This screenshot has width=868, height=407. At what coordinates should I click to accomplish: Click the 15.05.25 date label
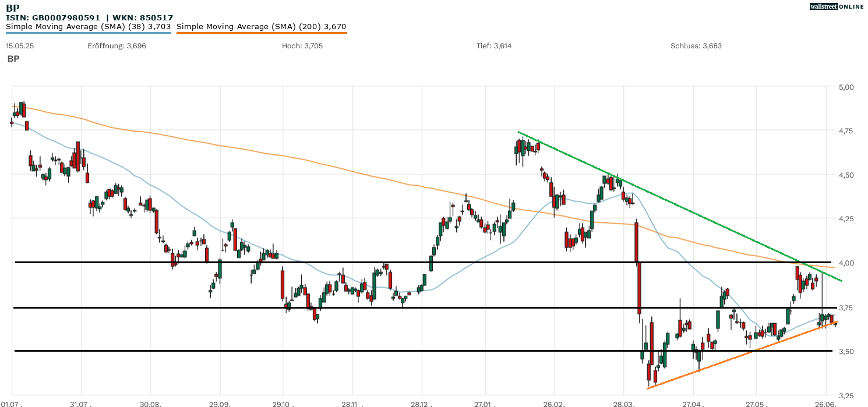[x=20, y=46]
